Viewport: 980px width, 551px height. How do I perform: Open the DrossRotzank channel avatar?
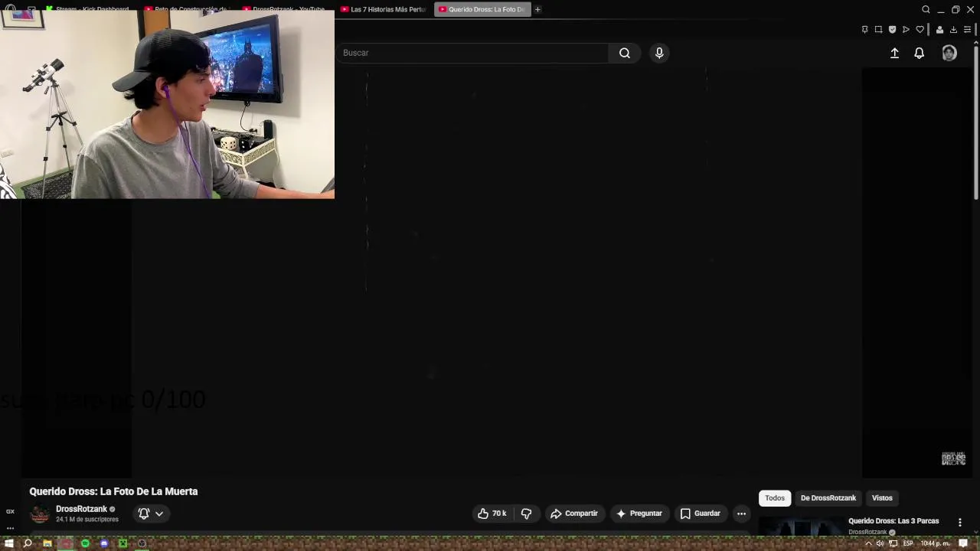click(x=40, y=514)
